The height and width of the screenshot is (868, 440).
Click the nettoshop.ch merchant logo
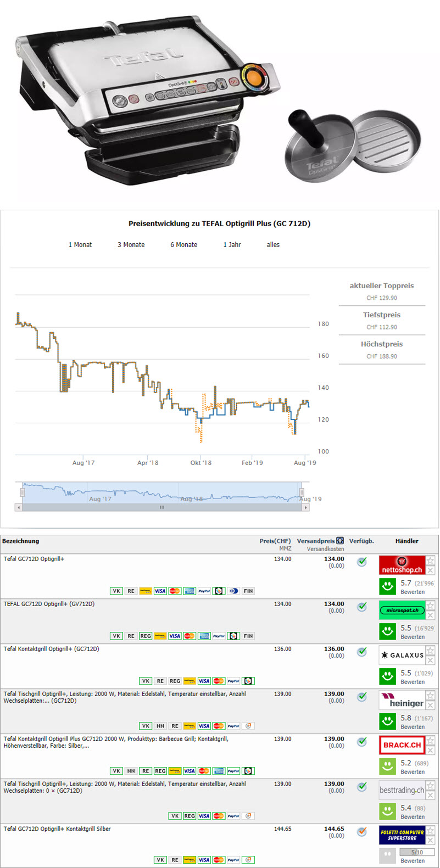[402, 565]
